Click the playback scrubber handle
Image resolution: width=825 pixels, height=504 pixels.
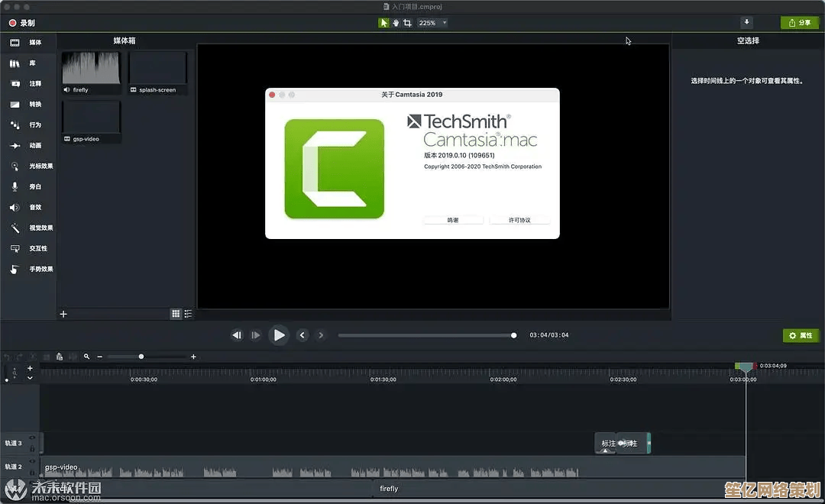[513, 336]
